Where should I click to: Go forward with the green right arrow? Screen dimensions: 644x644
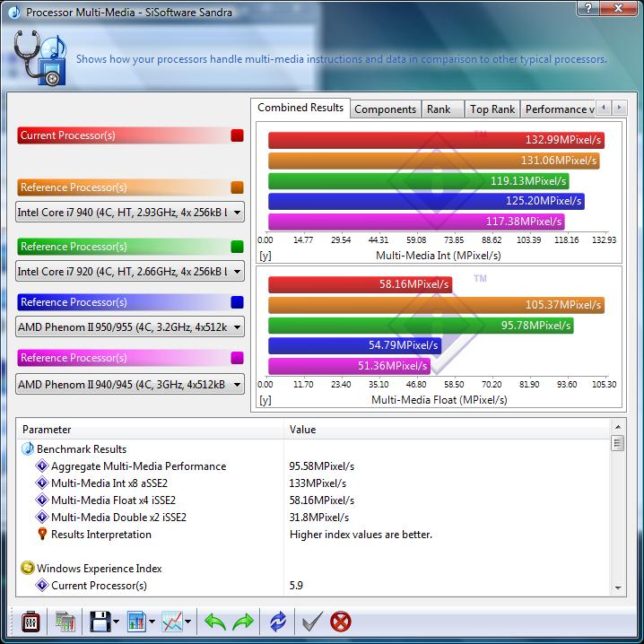243,622
